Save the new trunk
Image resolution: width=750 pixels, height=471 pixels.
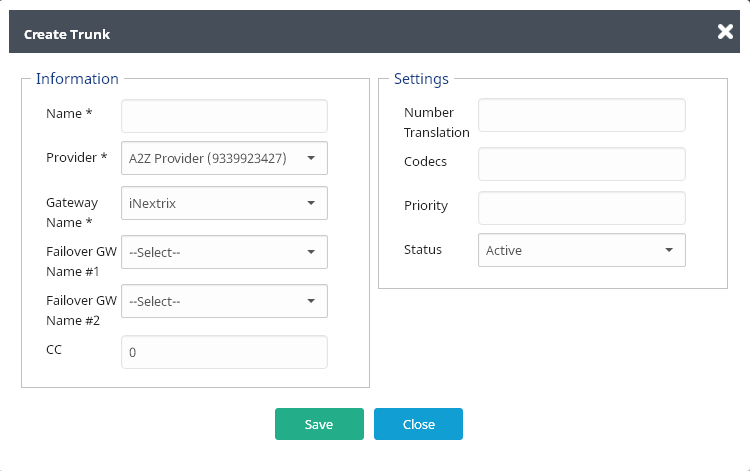pyautogui.click(x=319, y=424)
